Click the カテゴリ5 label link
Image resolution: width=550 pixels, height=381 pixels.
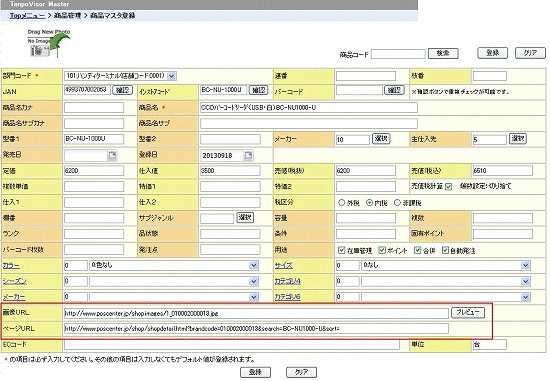(x=288, y=297)
